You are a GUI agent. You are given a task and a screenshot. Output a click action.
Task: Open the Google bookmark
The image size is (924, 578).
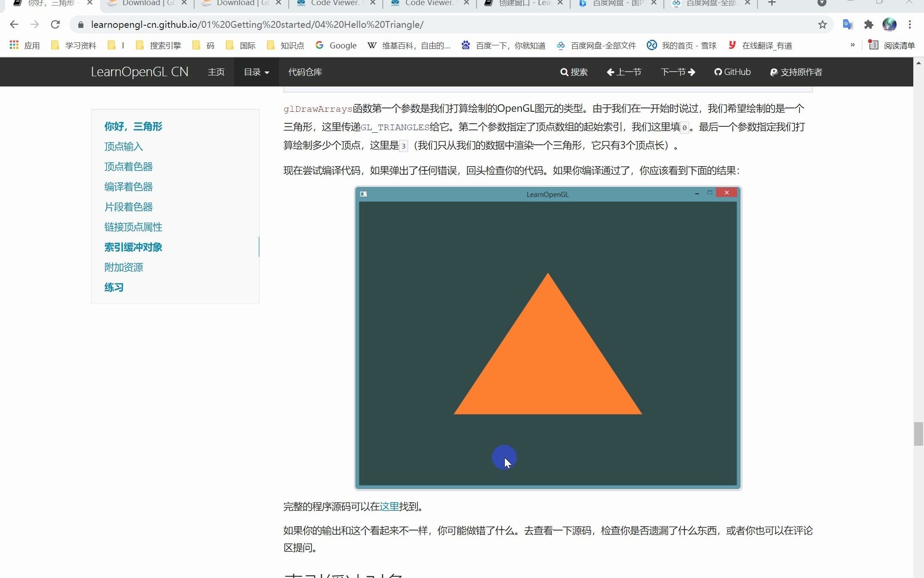336,45
